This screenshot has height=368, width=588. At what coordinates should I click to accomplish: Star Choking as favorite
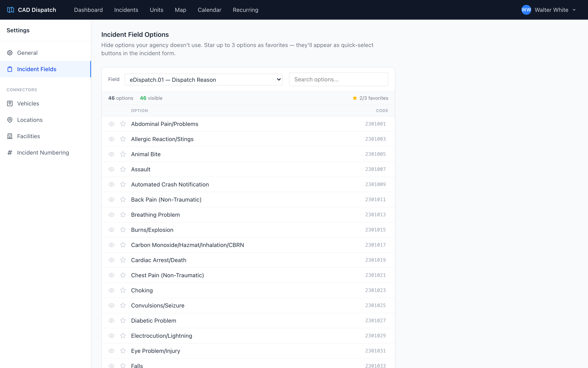pyautogui.click(x=123, y=290)
